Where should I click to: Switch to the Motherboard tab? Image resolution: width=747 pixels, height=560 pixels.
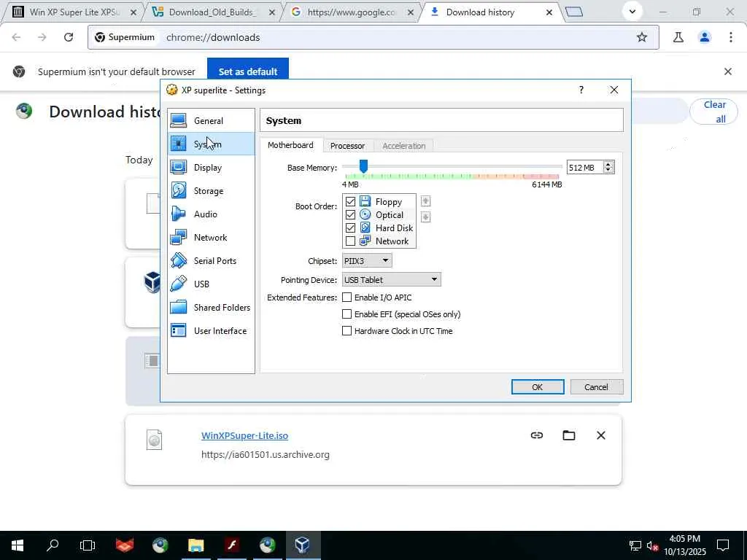coord(290,145)
